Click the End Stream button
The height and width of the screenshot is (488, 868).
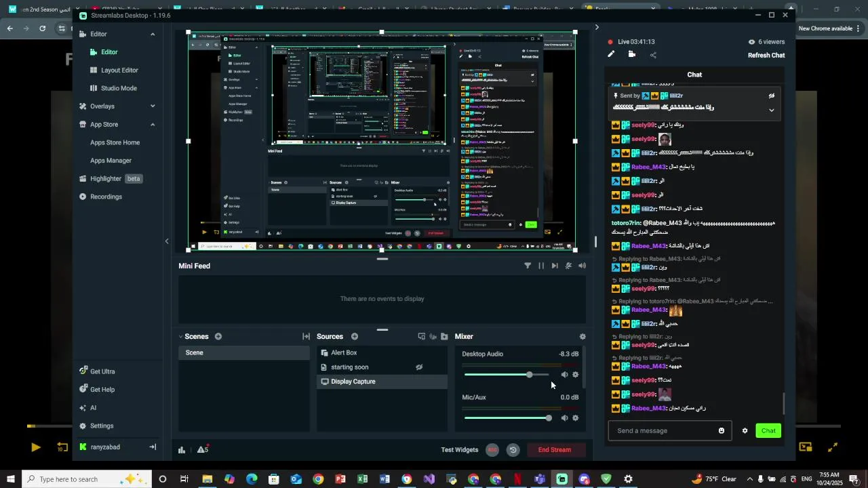point(555,450)
